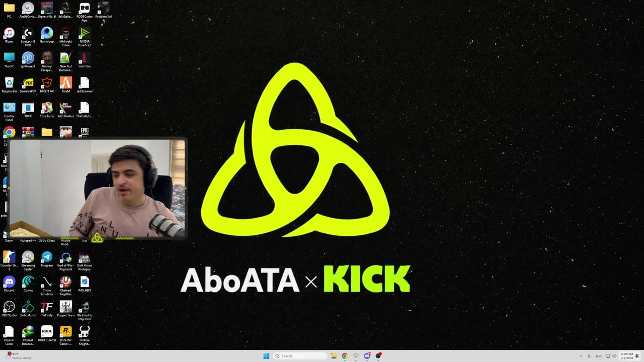Open Google Chrome from the taskbar
Viewport: 644px width, 362px height.
[x=345, y=356]
